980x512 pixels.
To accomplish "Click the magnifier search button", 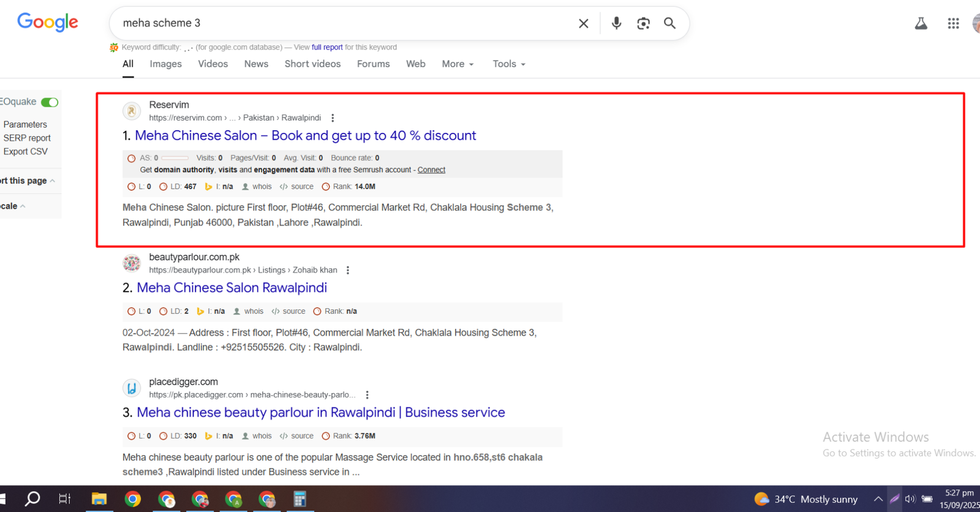I will 669,23.
